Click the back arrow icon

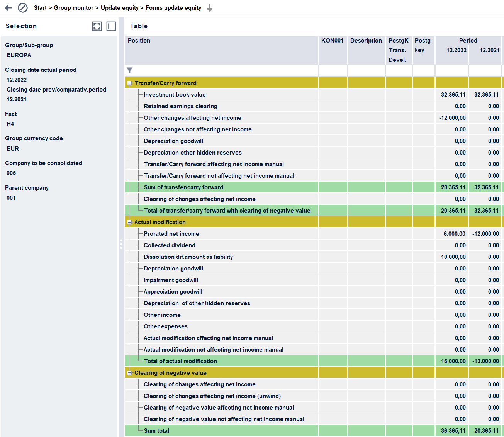coord(8,8)
